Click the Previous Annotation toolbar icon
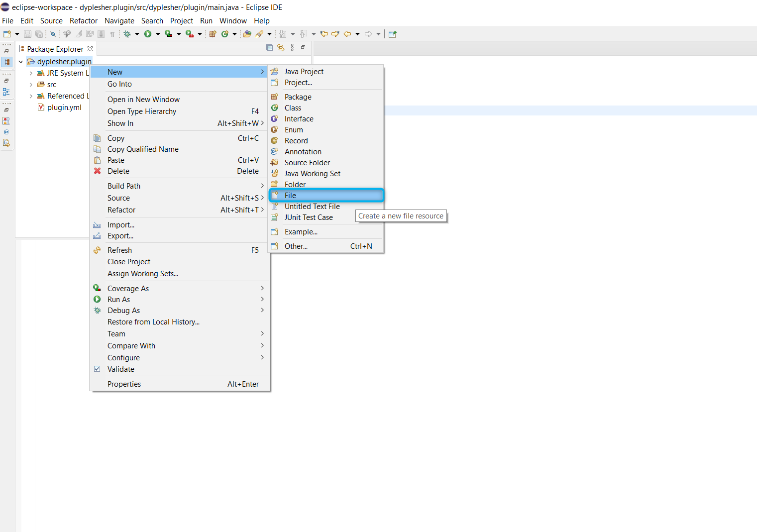The width and height of the screenshot is (757, 532). (x=303, y=34)
